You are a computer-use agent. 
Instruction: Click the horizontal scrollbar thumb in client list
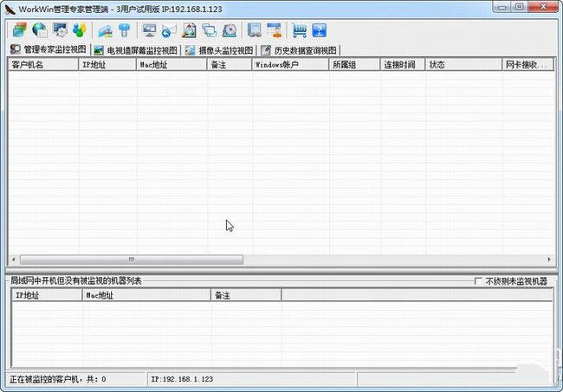pyautogui.click(x=132, y=259)
